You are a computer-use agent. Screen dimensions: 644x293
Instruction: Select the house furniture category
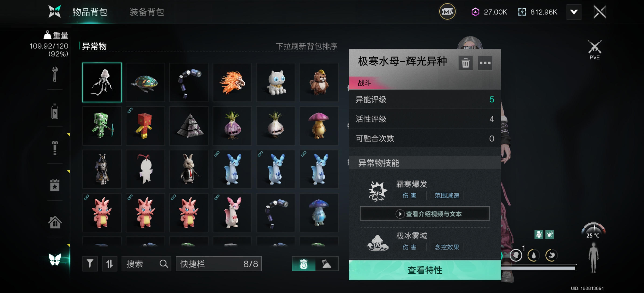[55, 222]
